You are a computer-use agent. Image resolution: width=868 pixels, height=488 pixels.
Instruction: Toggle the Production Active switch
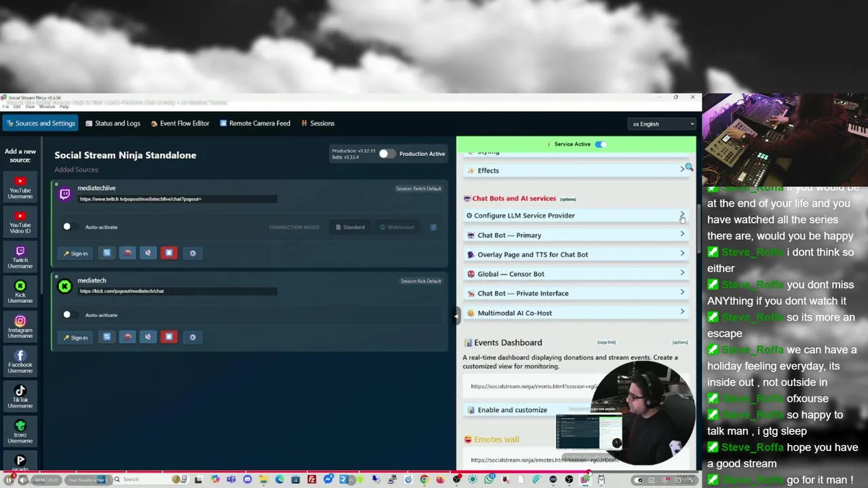click(387, 154)
